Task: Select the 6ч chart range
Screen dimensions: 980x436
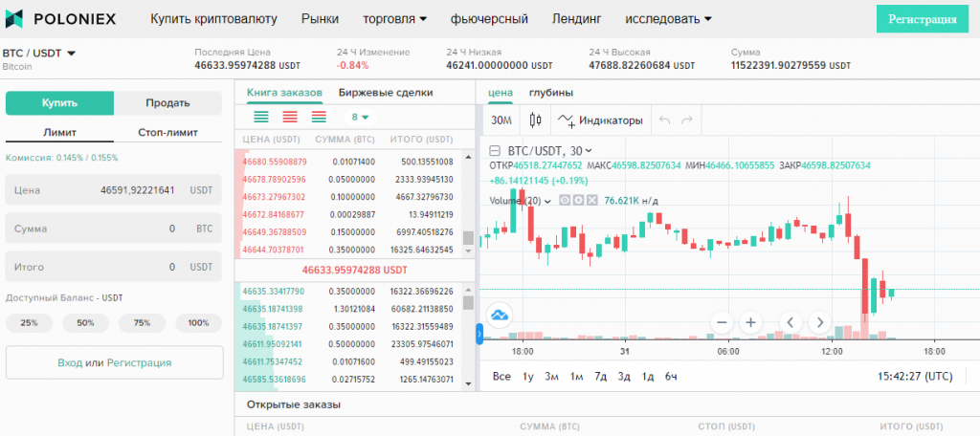Action: coord(671,376)
